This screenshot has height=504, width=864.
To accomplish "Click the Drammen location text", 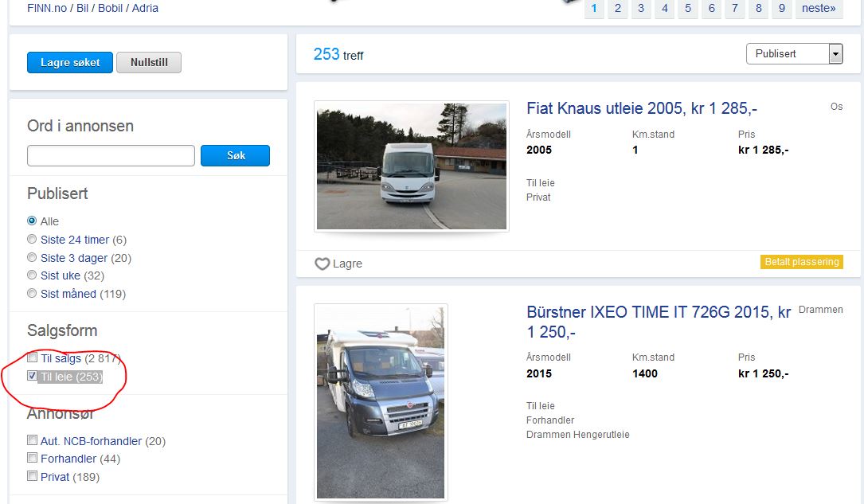I will [x=820, y=310].
